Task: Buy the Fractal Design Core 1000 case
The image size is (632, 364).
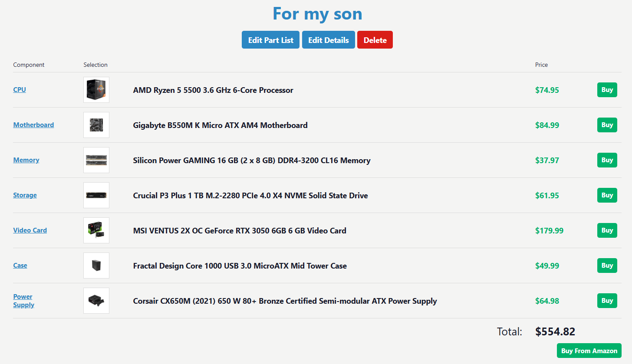Action: pos(607,266)
